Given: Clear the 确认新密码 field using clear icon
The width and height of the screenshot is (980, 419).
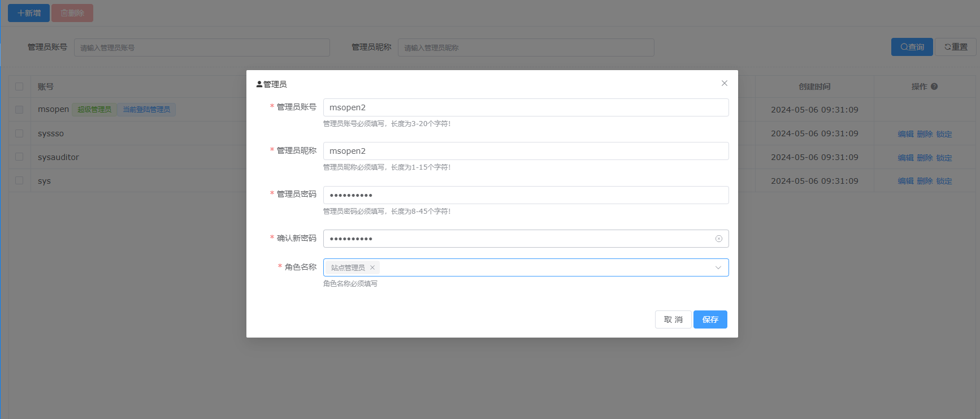Looking at the screenshot, I should pos(718,239).
